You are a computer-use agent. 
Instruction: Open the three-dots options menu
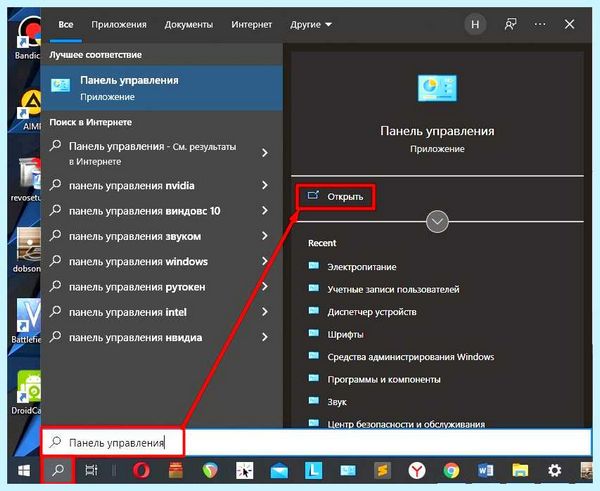[540, 24]
